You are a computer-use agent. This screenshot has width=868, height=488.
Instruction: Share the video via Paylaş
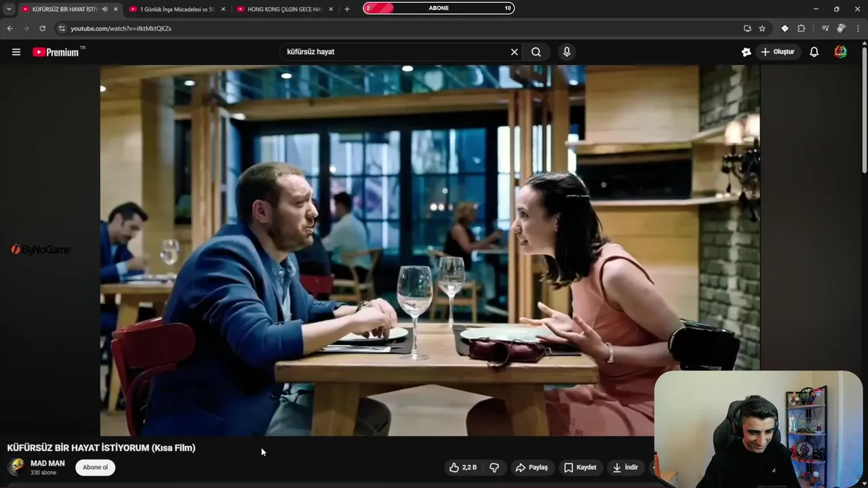coord(532,467)
